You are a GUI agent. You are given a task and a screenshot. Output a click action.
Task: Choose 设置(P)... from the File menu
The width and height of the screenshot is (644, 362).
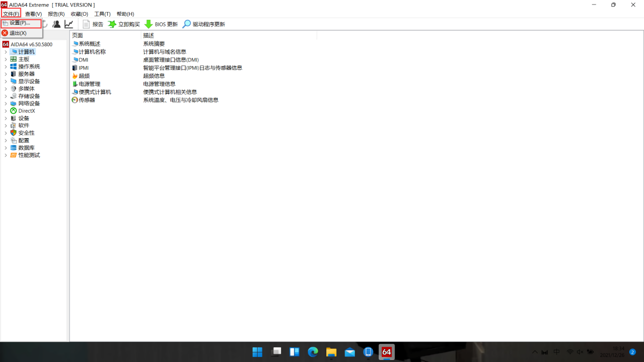point(19,23)
